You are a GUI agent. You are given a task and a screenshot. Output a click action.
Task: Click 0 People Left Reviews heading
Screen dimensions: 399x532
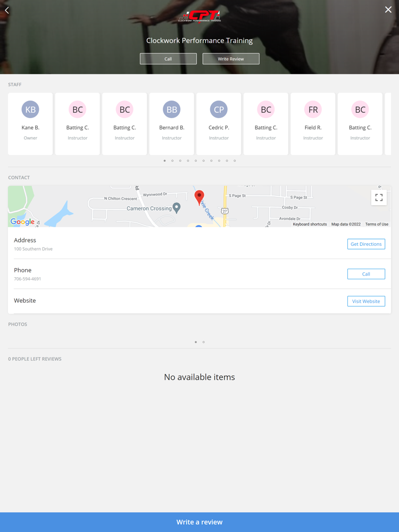click(x=35, y=359)
